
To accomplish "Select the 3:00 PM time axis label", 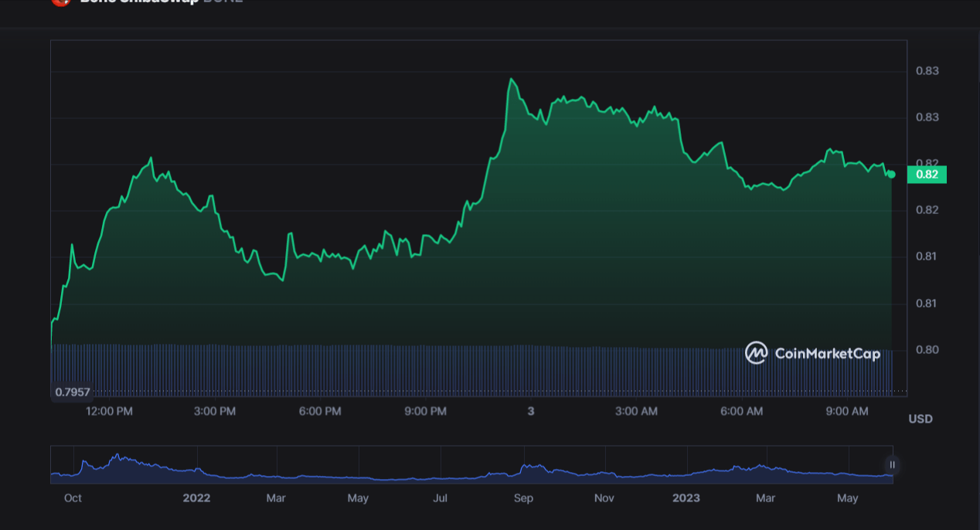I will pyautogui.click(x=215, y=411).
